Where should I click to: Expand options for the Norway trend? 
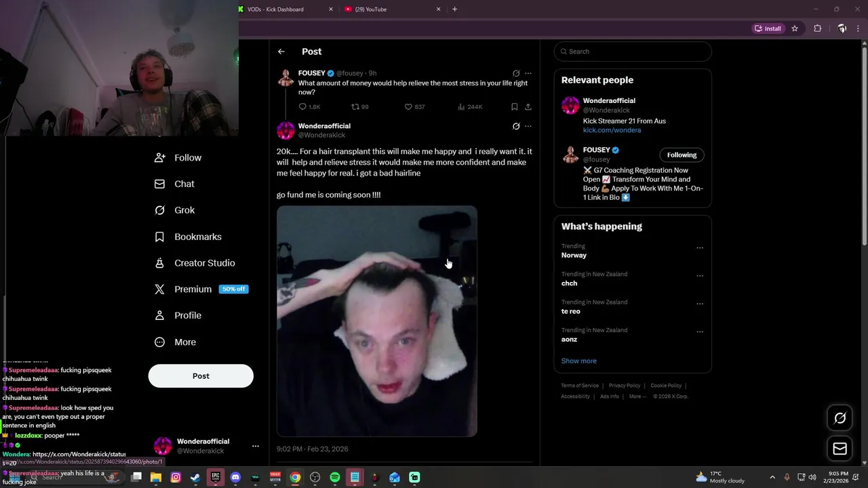click(700, 248)
